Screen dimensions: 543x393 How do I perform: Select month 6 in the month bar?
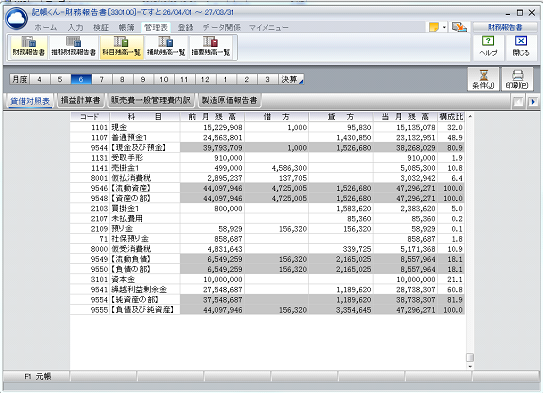pos(81,79)
